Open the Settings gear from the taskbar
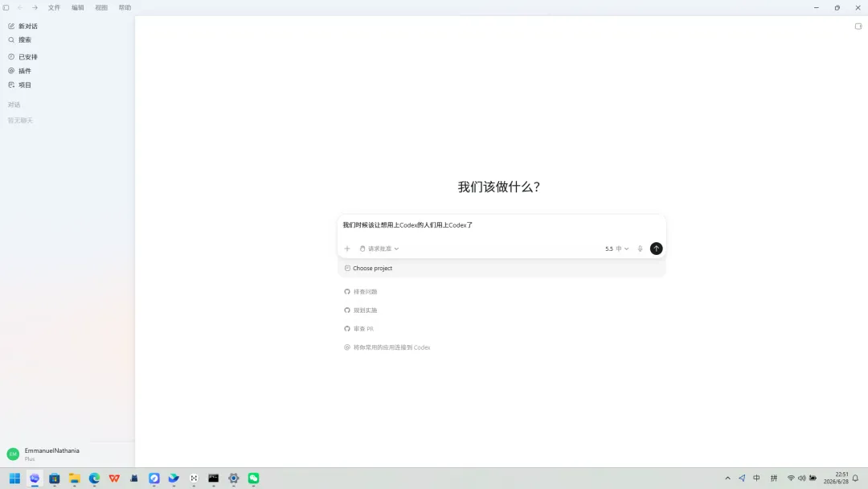Screen dimensions: 868x489 pos(234,478)
